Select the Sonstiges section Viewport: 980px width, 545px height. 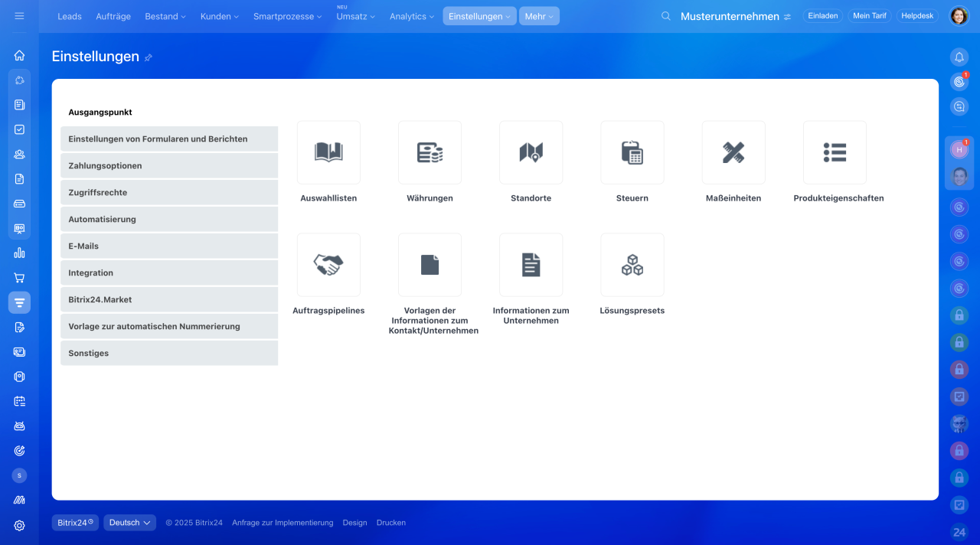tap(169, 353)
